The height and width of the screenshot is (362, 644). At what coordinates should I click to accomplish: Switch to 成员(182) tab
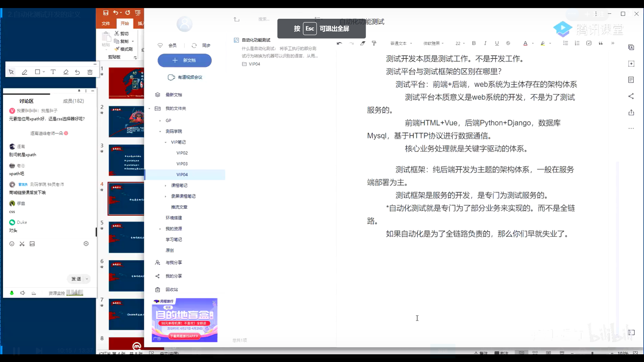coord(73,101)
